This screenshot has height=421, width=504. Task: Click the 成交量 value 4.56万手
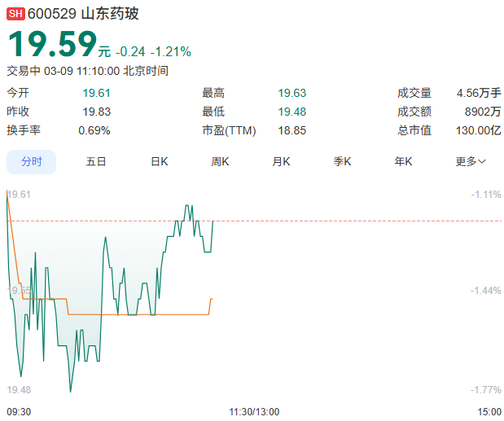click(x=479, y=93)
